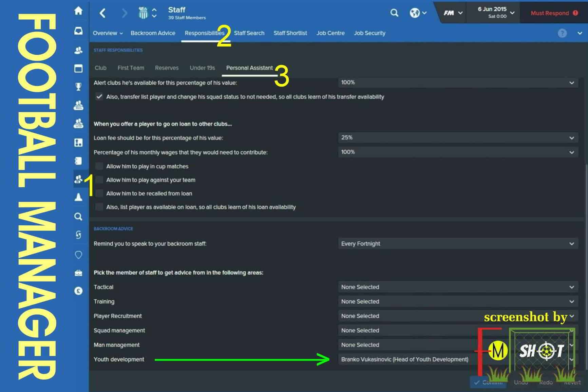This screenshot has height=392, width=588.
Task: Select the Personal Assistant sub-tab
Action: point(249,68)
